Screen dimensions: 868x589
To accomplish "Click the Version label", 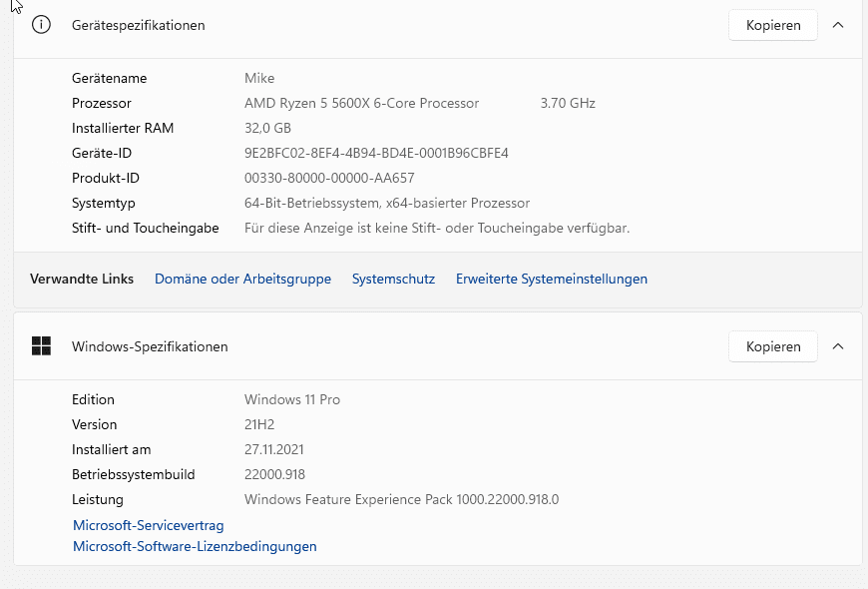I will coord(94,424).
